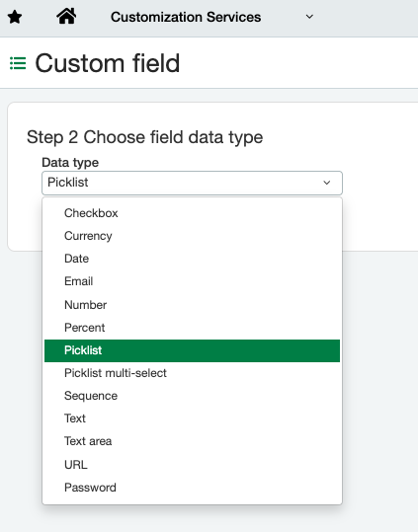Image resolution: width=418 pixels, height=532 pixels.
Task: Select URL data type
Action: 192,465
